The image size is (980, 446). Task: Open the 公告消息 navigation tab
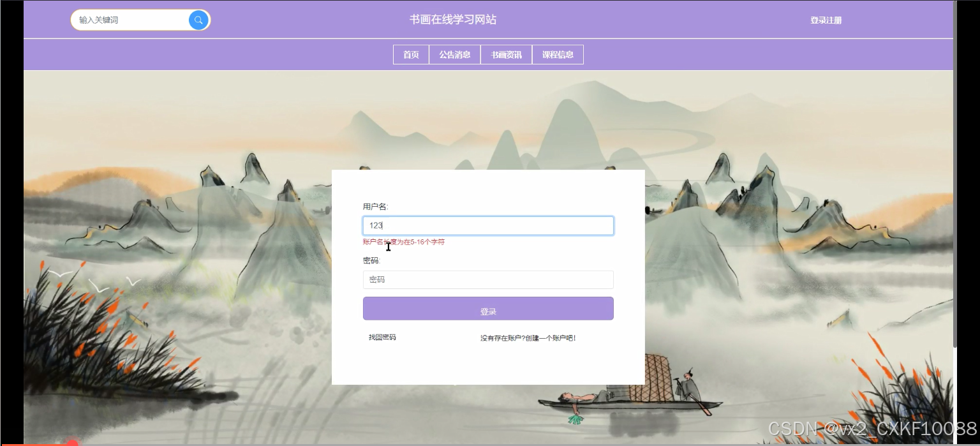coord(454,55)
